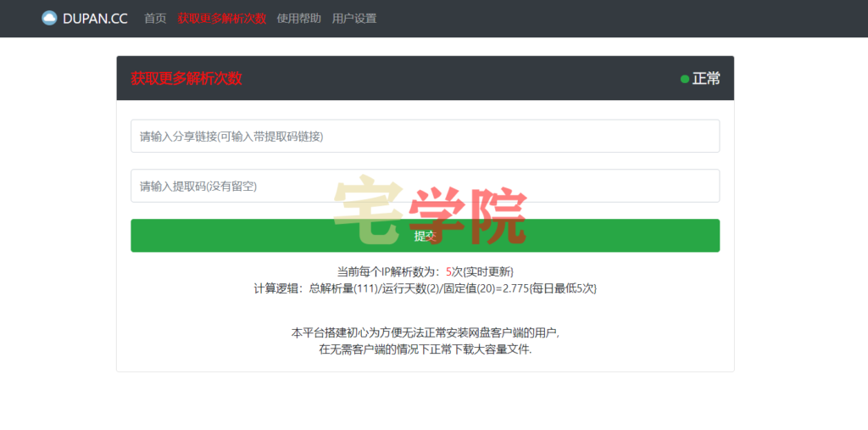868x430 pixels.
Task: Focus the 请输入分享链接 share link field
Action: pos(425,136)
